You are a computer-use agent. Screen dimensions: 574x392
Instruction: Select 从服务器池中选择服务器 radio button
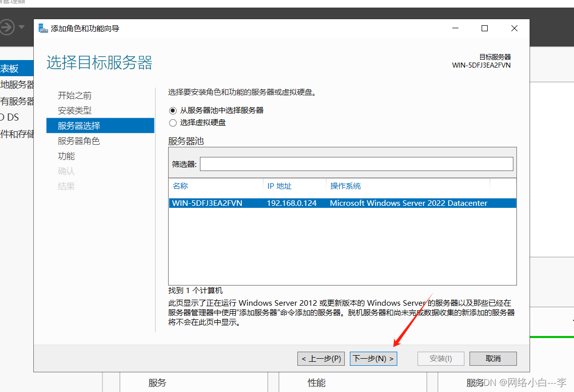[x=173, y=110]
